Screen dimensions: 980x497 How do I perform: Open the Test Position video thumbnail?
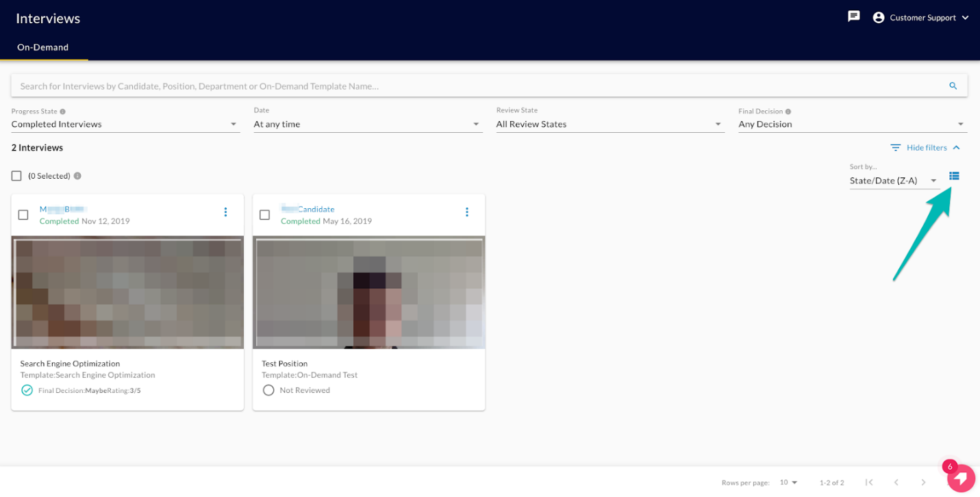click(369, 292)
